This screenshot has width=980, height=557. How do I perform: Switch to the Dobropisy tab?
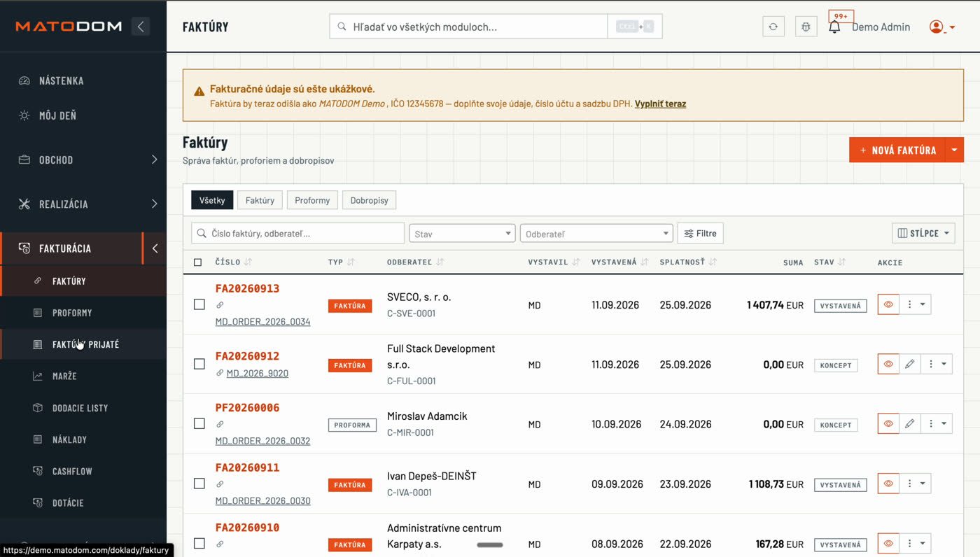tap(369, 200)
